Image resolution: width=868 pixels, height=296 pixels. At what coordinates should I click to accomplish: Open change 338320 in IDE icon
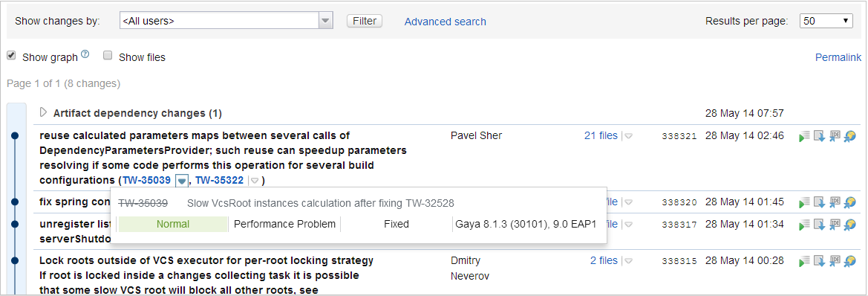click(x=835, y=202)
